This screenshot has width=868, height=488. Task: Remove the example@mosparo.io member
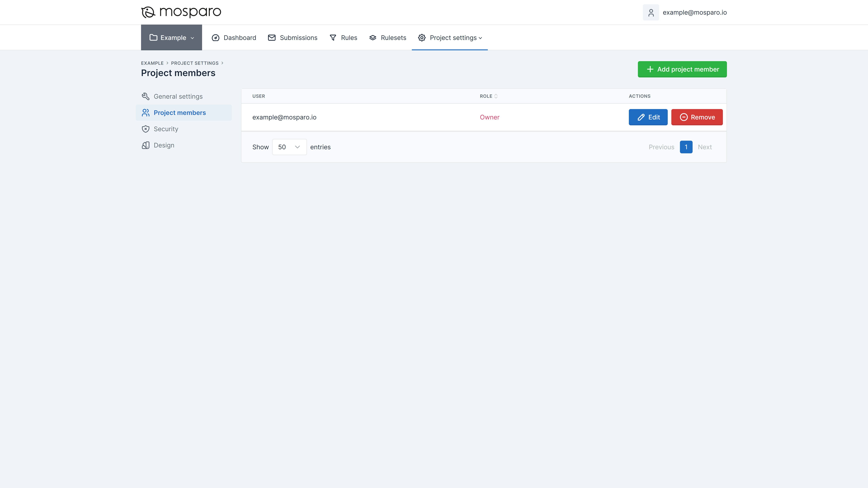(x=697, y=117)
